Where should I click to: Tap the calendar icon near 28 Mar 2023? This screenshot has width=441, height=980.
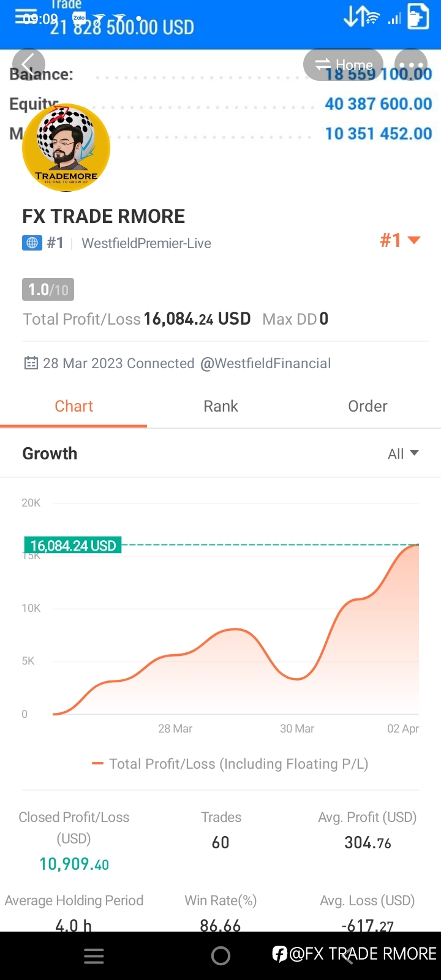tap(31, 363)
